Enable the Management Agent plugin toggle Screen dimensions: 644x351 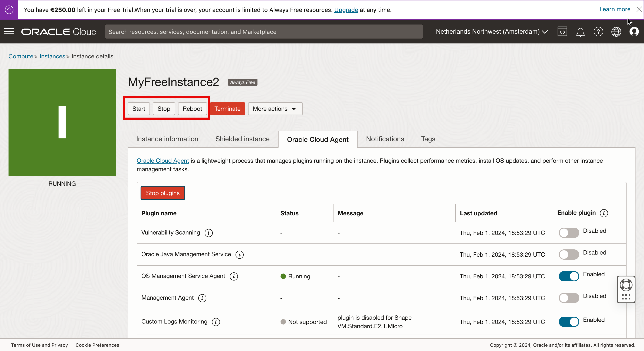click(569, 298)
